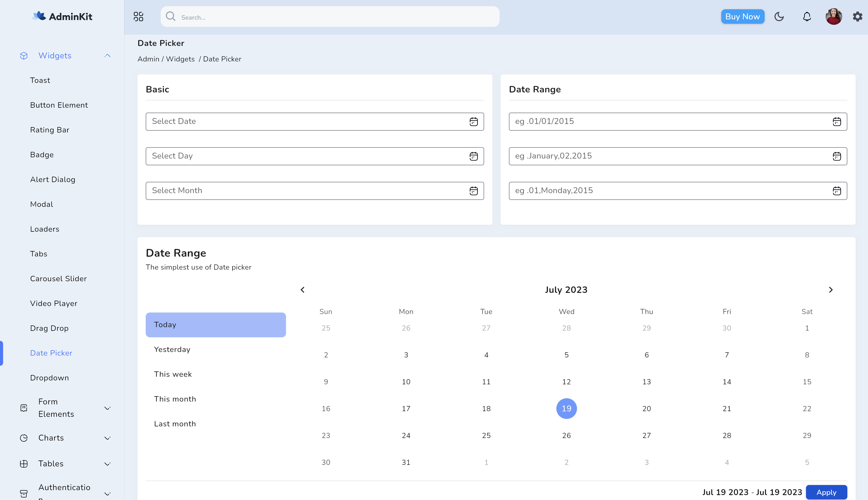This screenshot has width=868, height=500.
Task: Click the Charts pie icon in the sidebar
Action: coord(24,438)
